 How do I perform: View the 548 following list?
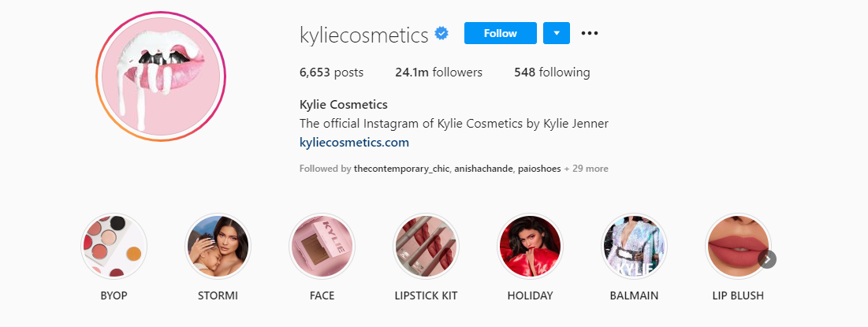tap(552, 72)
